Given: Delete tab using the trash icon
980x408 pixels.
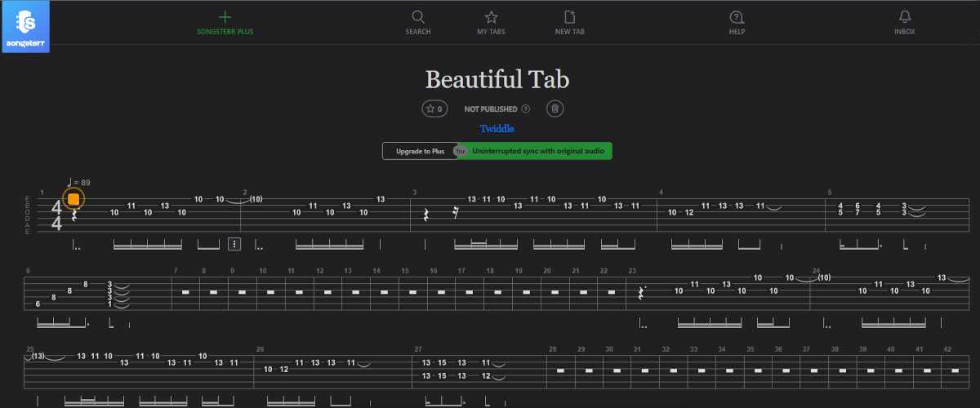Looking at the screenshot, I should pos(555,109).
